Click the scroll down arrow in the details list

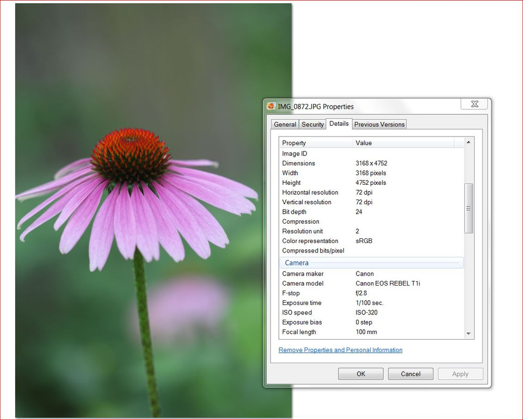click(x=468, y=333)
